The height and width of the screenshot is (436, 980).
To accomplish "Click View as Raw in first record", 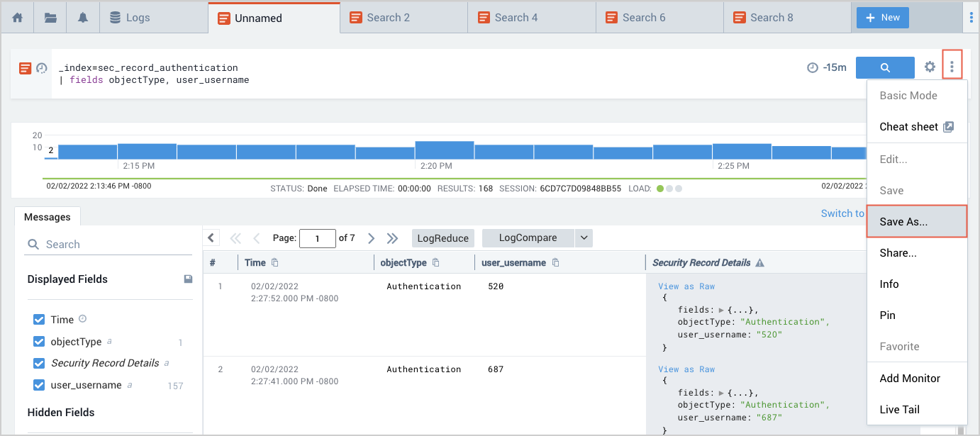I will point(686,286).
